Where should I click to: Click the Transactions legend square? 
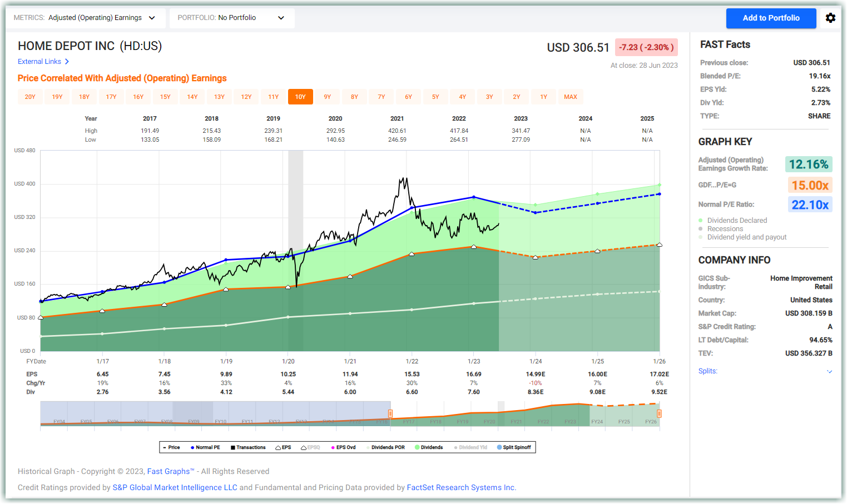click(x=233, y=447)
